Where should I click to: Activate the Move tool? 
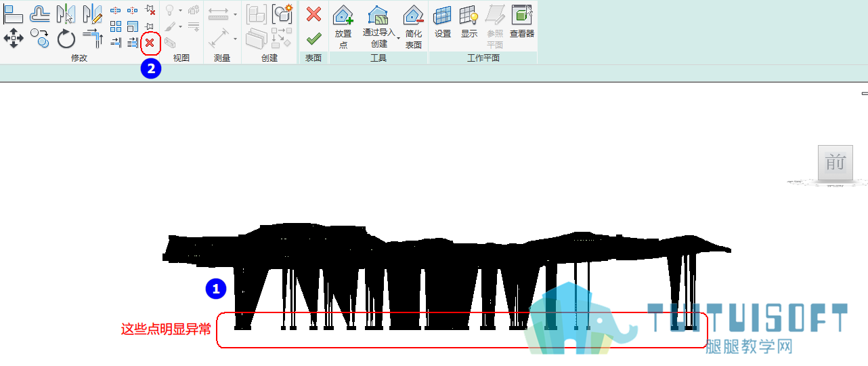[x=14, y=38]
